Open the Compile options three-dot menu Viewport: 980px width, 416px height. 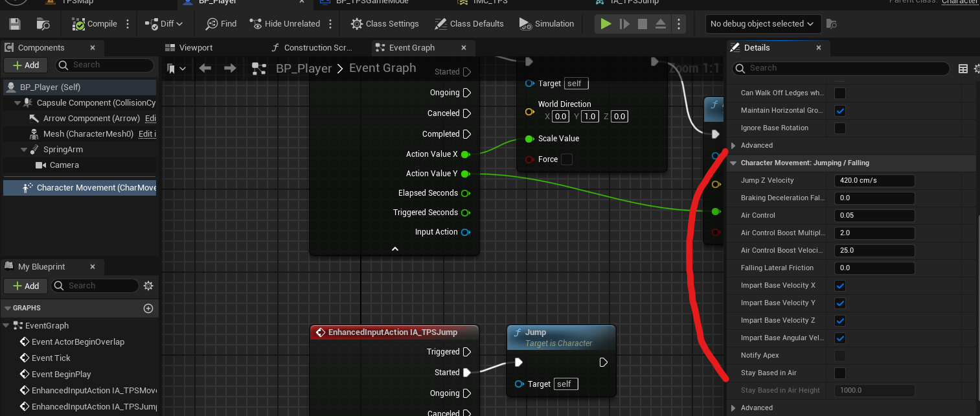coord(128,24)
